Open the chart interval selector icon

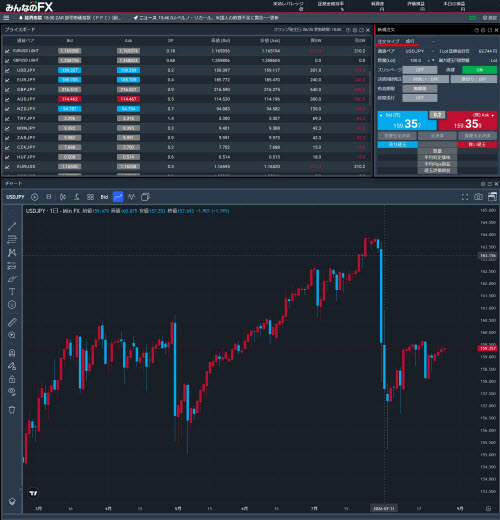pyautogui.click(x=49, y=197)
